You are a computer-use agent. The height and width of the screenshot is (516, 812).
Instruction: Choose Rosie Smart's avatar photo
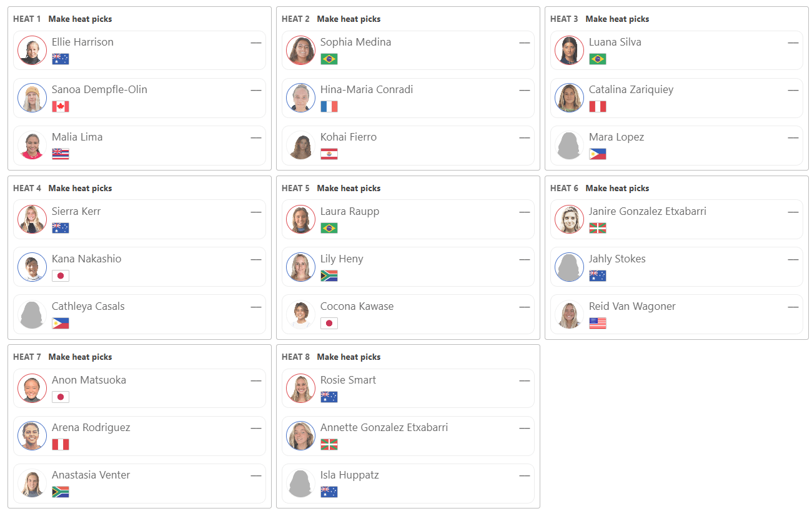[x=301, y=389]
